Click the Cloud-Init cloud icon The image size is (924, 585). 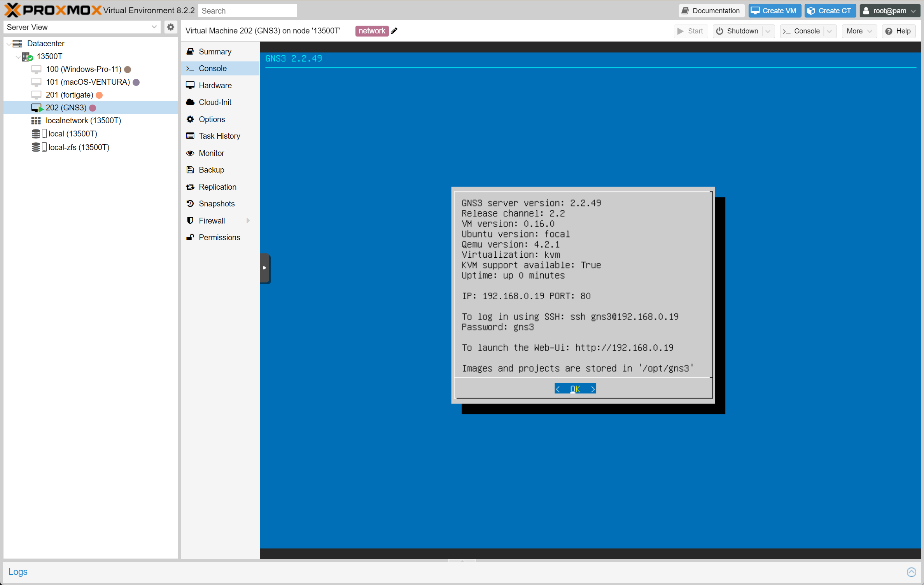tap(190, 102)
